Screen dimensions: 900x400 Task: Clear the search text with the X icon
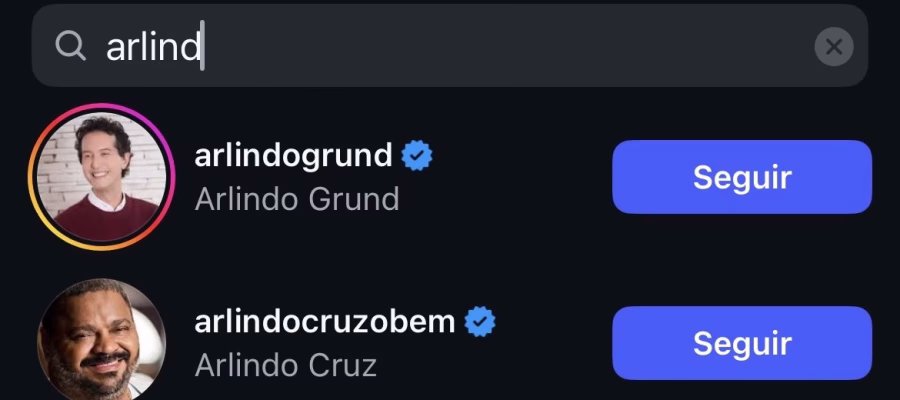coord(833,46)
